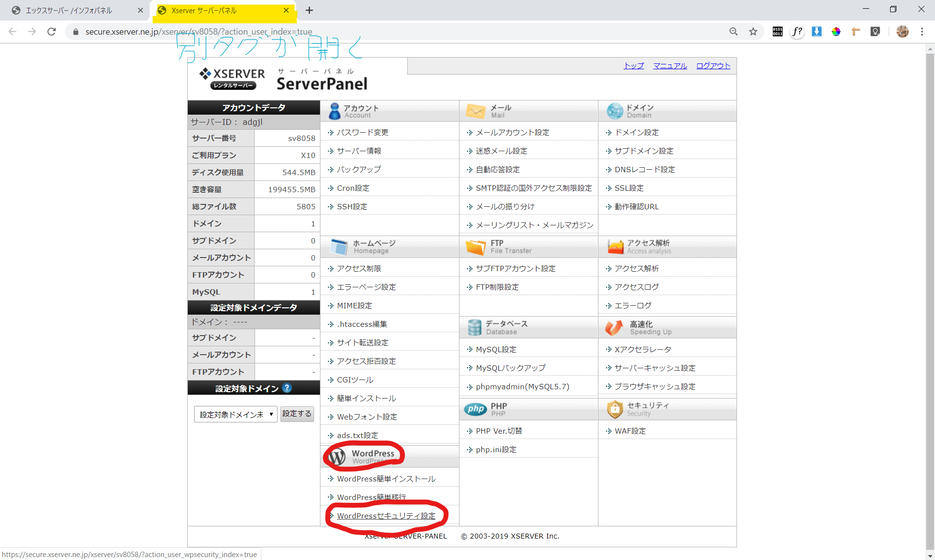Open SSH設定

click(x=352, y=206)
